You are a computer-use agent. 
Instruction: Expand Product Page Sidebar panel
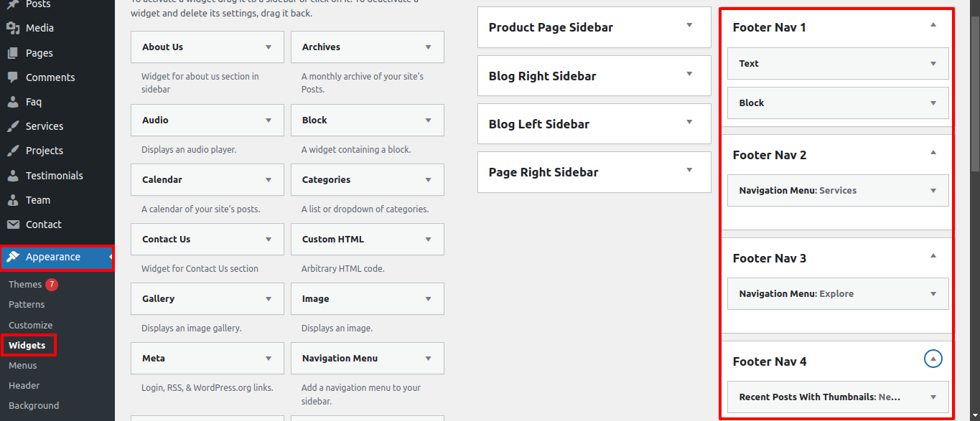point(689,25)
